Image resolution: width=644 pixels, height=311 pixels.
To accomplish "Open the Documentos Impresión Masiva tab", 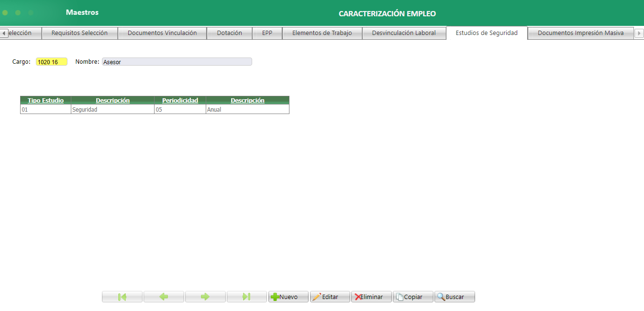I will (581, 33).
